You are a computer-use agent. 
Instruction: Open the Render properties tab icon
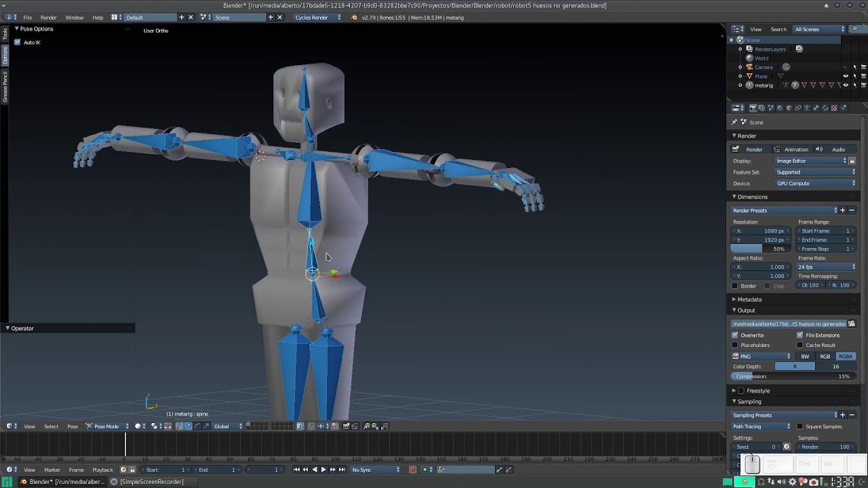coord(753,108)
